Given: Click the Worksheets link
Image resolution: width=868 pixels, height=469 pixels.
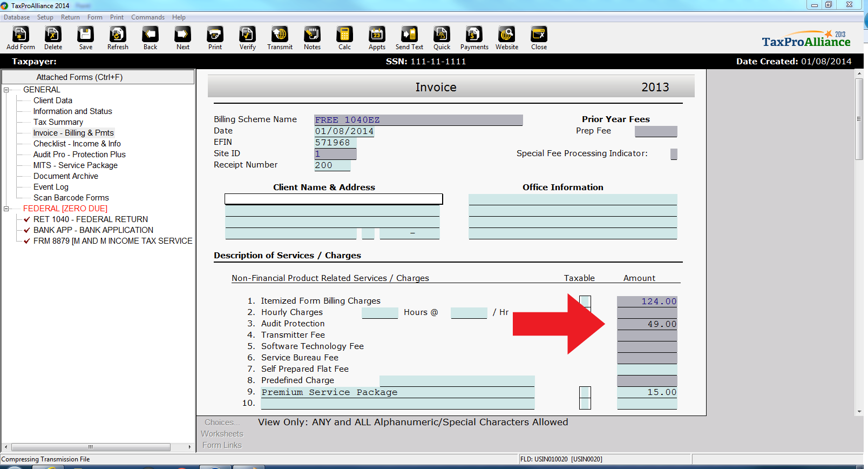Looking at the screenshot, I should pos(222,434).
